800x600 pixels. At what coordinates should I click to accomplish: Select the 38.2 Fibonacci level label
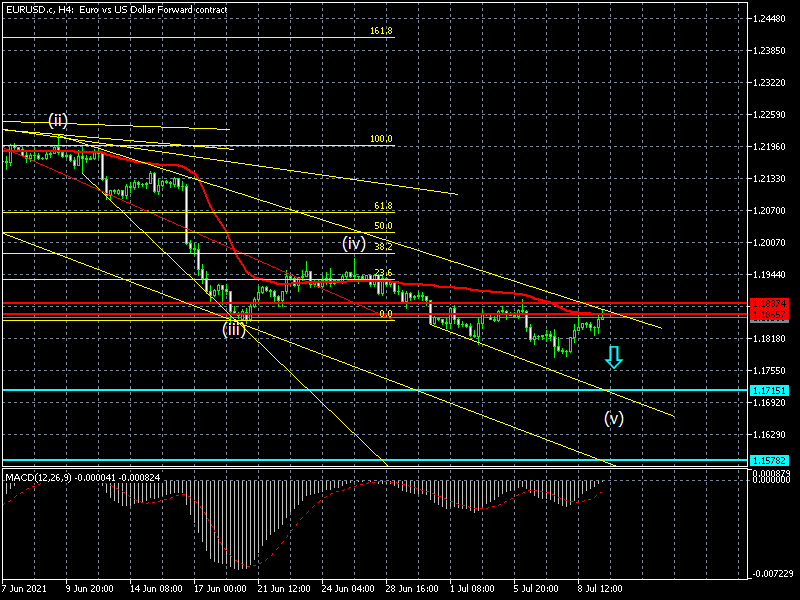(x=382, y=246)
